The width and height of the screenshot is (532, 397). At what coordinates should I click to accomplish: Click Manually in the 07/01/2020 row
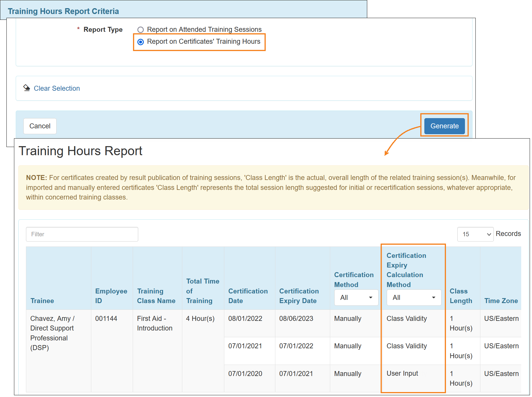point(348,374)
